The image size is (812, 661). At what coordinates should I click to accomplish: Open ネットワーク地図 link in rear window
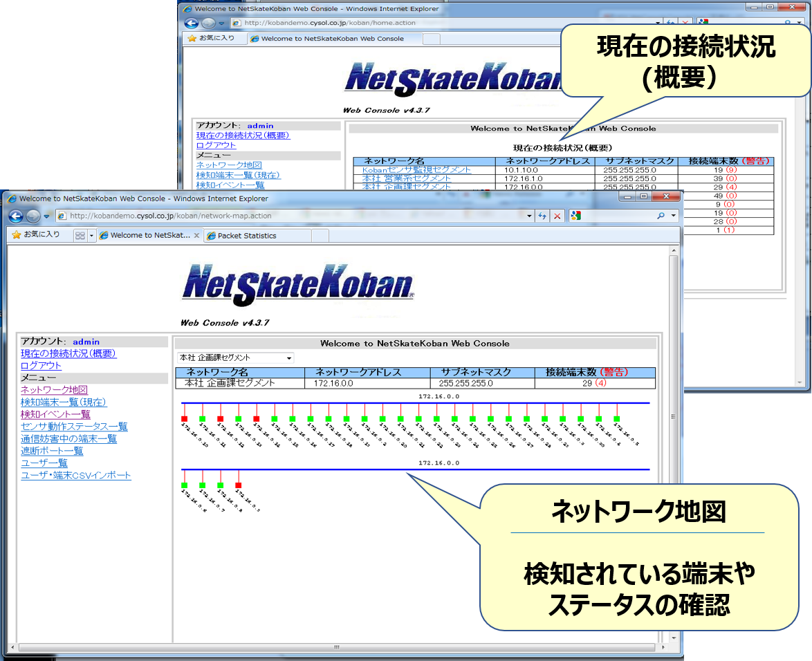[x=229, y=165]
